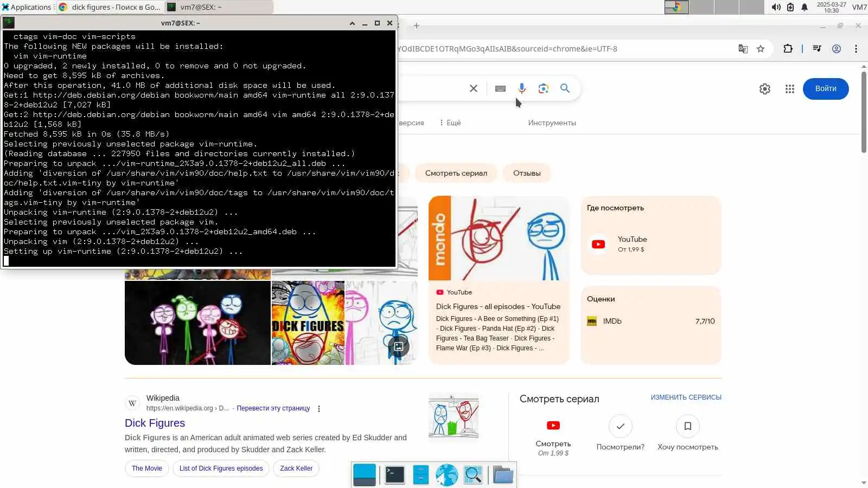Open Google Lens image search icon
The height and width of the screenshot is (488, 868).
(x=543, y=88)
